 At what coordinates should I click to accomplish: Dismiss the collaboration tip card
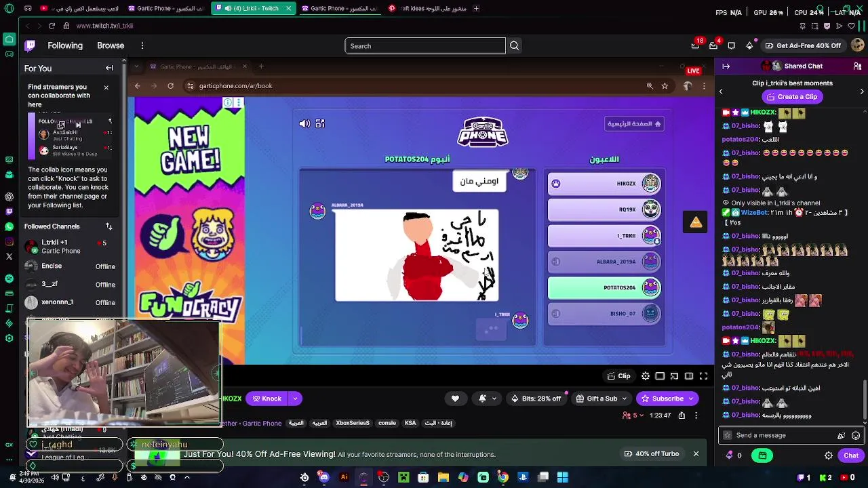point(106,87)
